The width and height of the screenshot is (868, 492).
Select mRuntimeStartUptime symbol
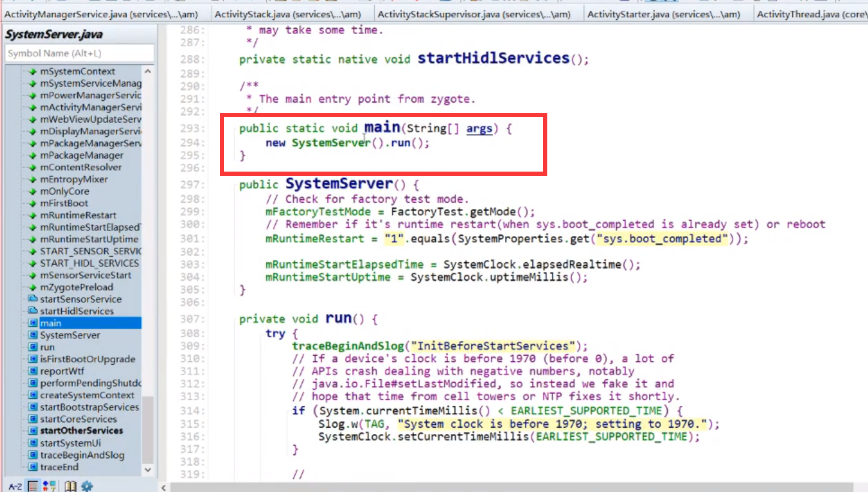pyautogui.click(x=89, y=239)
